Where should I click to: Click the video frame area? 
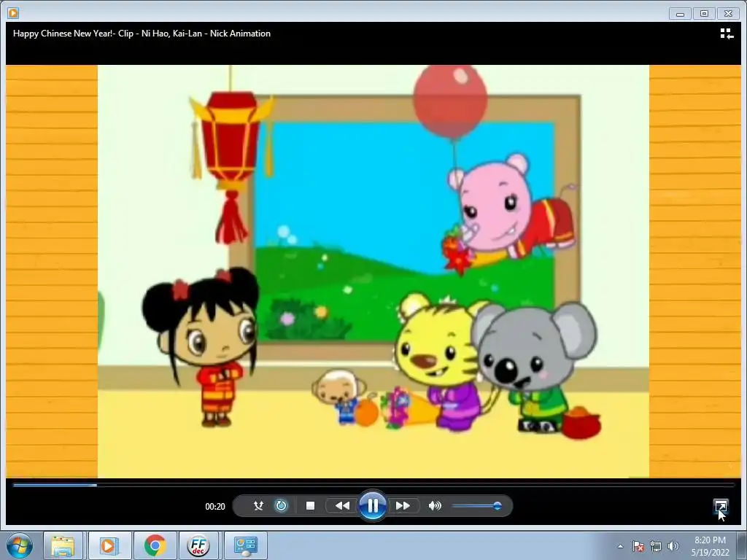click(x=373, y=271)
